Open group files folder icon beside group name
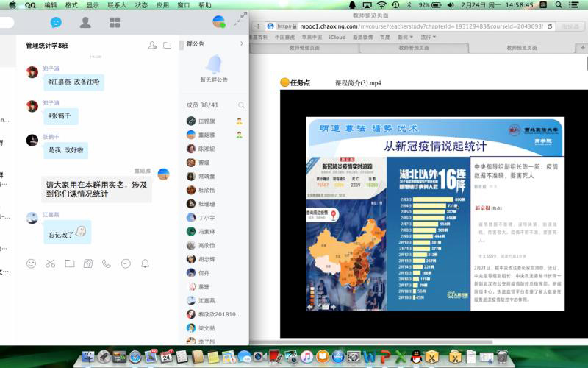Image resolution: width=588 pixels, height=368 pixels. (167, 46)
